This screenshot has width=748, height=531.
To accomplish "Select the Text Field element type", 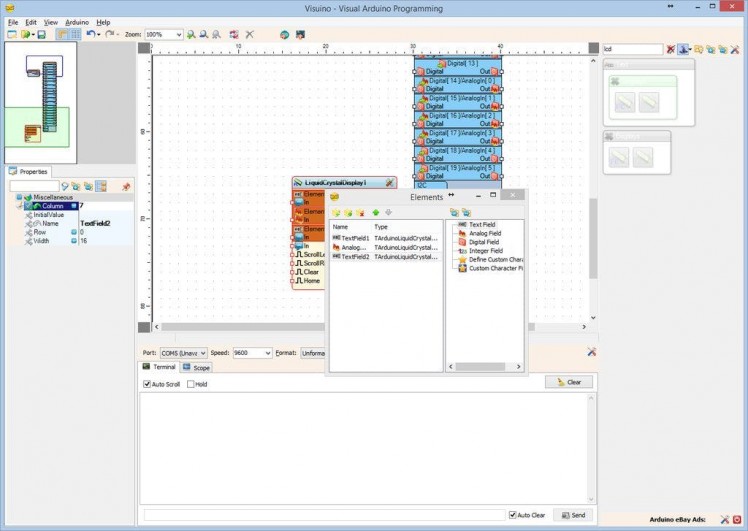I will click(x=482, y=225).
